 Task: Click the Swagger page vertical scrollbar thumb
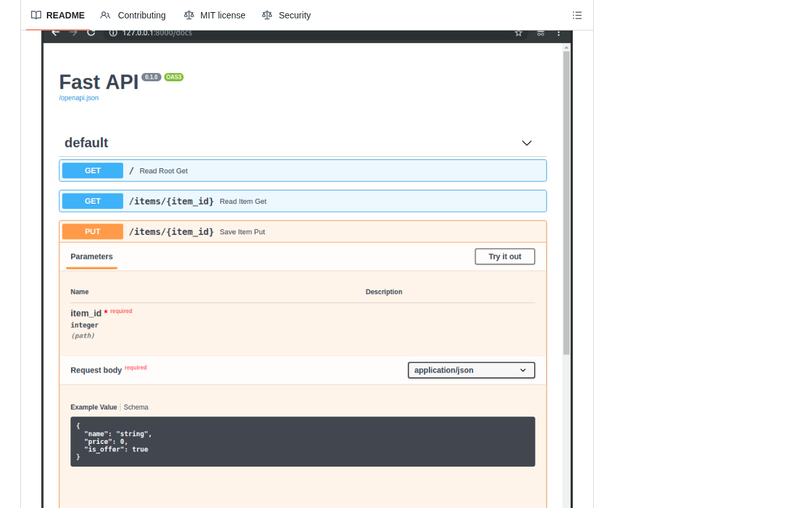[566, 203]
